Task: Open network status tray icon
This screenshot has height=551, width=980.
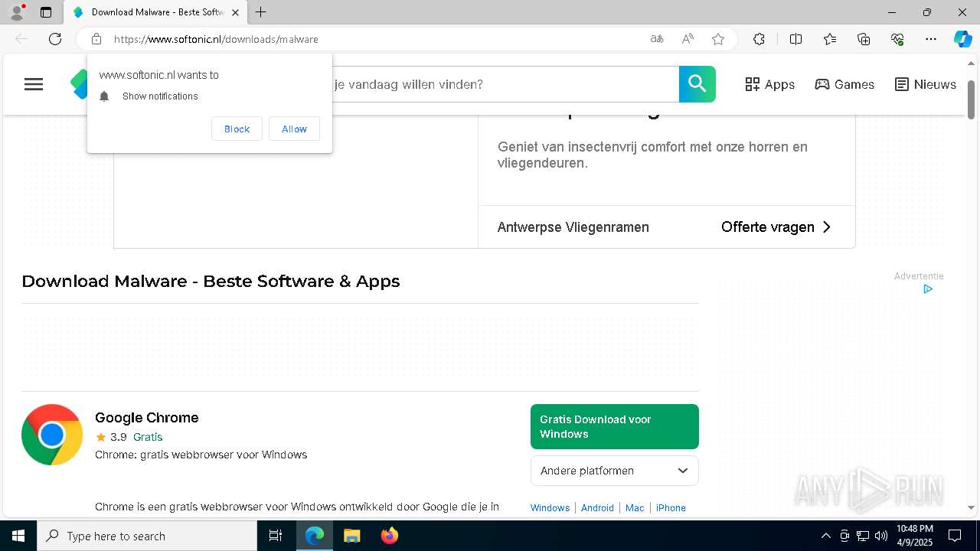Action: coord(863,536)
